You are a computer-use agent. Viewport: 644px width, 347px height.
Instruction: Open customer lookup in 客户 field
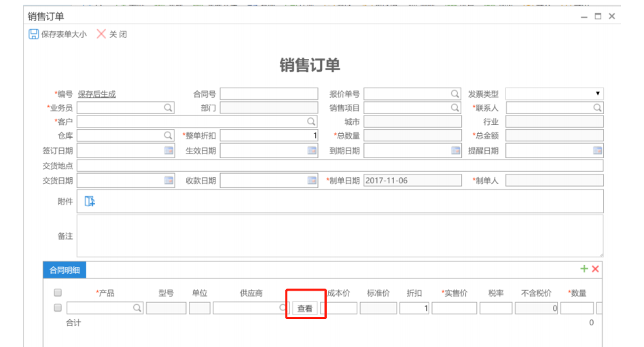[311, 122]
